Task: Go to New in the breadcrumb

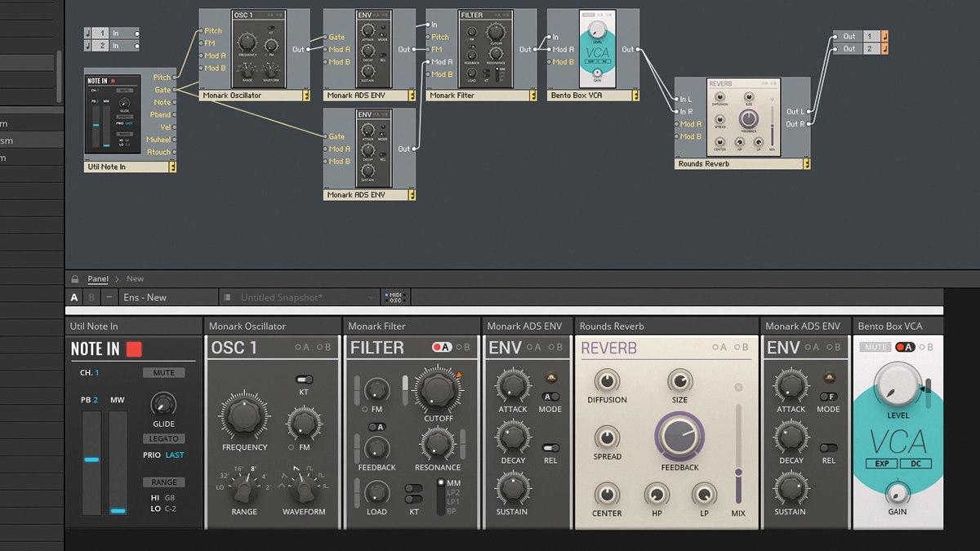Action: pyautogui.click(x=135, y=279)
